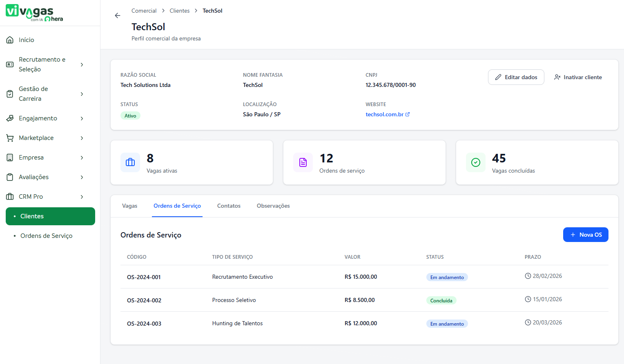
Task: Click Inativar cliente button
Action: tap(578, 77)
